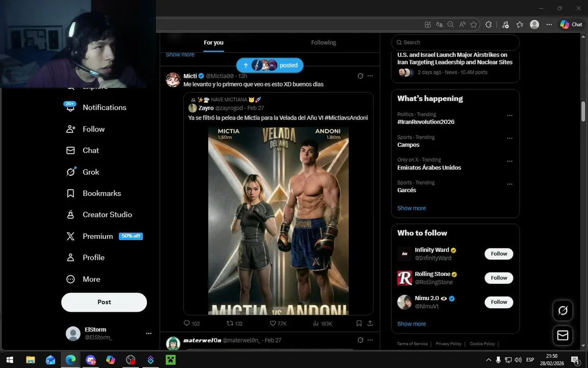Open the browser profile avatar
This screenshot has height=368, width=588.
click(x=534, y=25)
